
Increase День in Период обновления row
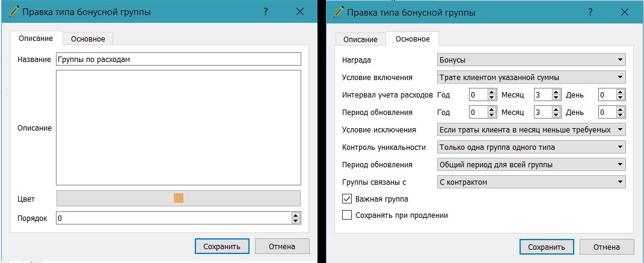pos(621,110)
